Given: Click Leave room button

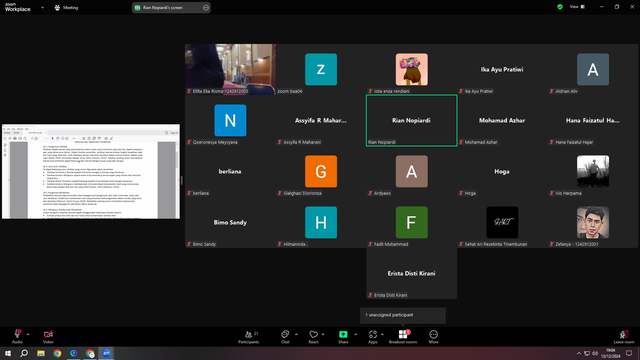Looking at the screenshot, I should [x=624, y=337].
